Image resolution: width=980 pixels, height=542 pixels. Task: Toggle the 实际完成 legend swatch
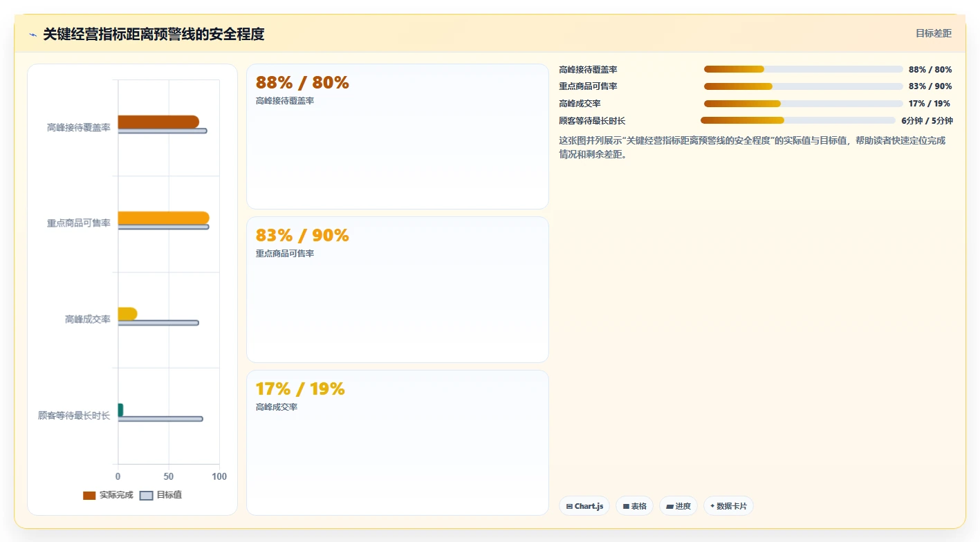click(x=89, y=495)
